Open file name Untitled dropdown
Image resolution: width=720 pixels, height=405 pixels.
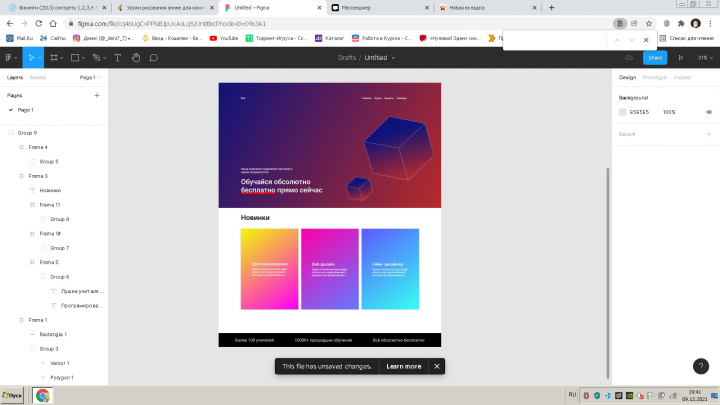(394, 58)
